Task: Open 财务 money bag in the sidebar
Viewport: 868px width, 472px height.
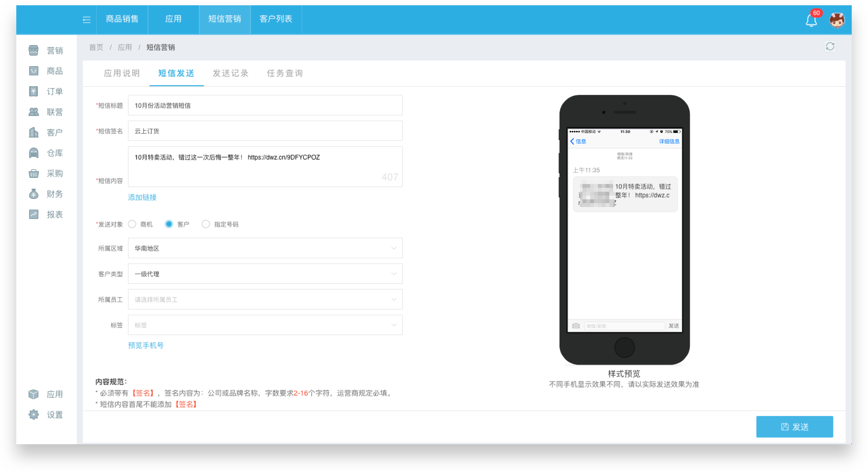Action: [46, 194]
